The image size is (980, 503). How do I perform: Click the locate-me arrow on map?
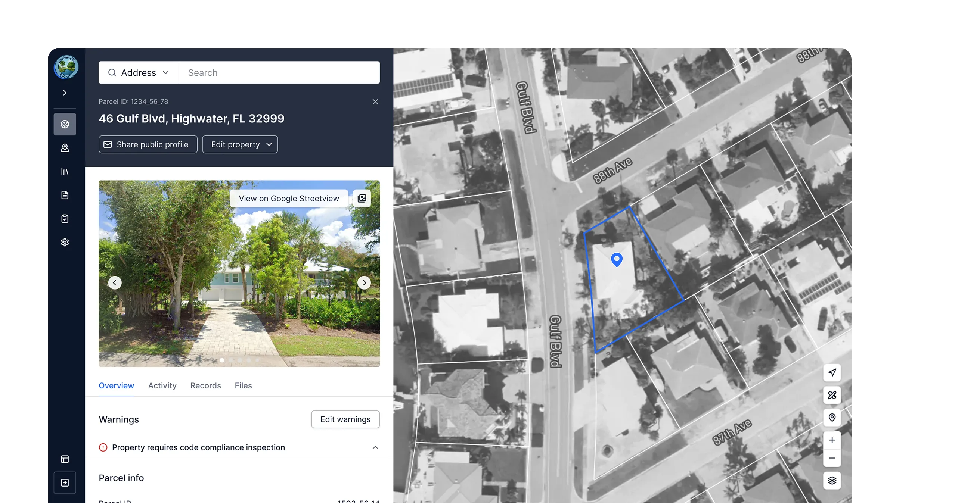tap(832, 372)
